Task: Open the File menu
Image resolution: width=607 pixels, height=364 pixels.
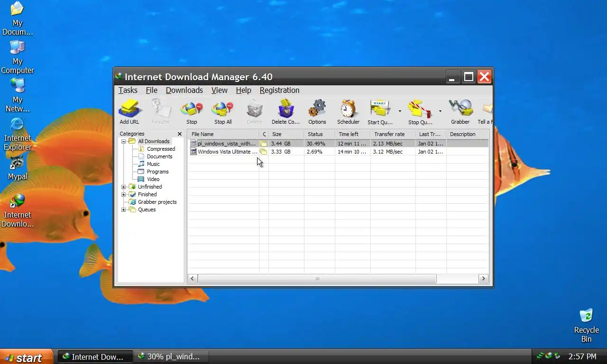Action: coord(152,90)
